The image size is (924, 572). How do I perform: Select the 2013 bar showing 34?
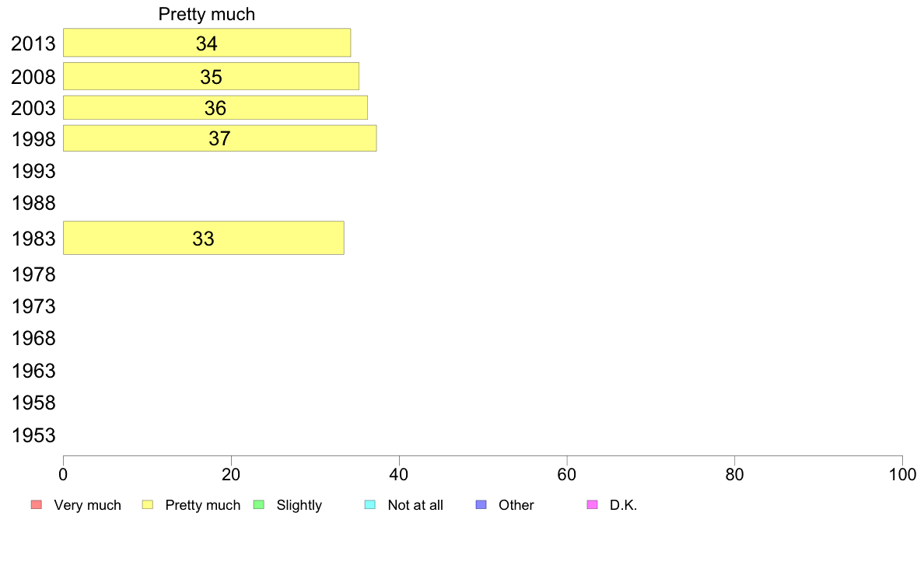tap(207, 43)
